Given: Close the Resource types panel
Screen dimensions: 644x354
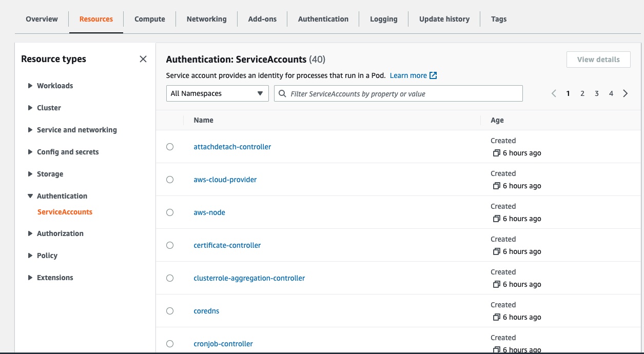Looking at the screenshot, I should (143, 59).
